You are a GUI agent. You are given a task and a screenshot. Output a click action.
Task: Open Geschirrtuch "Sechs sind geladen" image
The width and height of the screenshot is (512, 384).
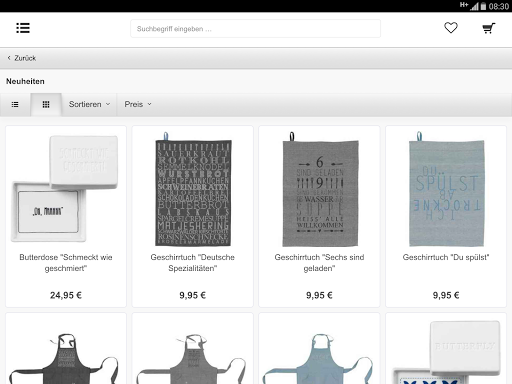click(x=320, y=189)
